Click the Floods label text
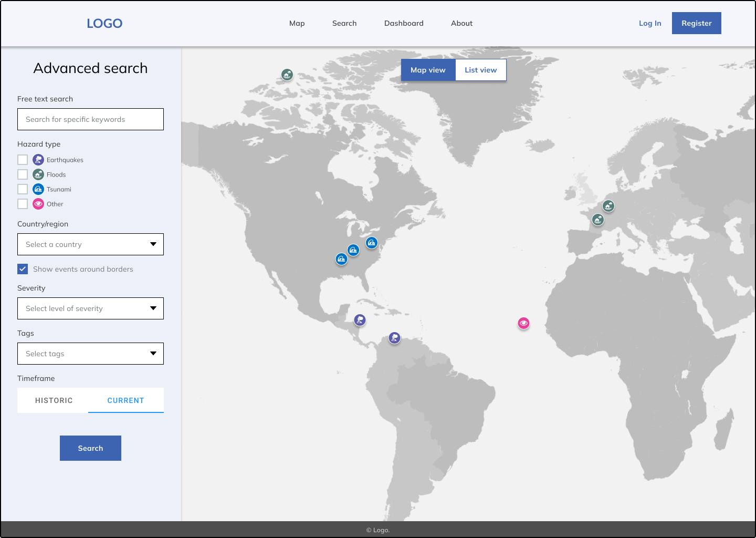This screenshot has height=538, width=756. [56, 174]
